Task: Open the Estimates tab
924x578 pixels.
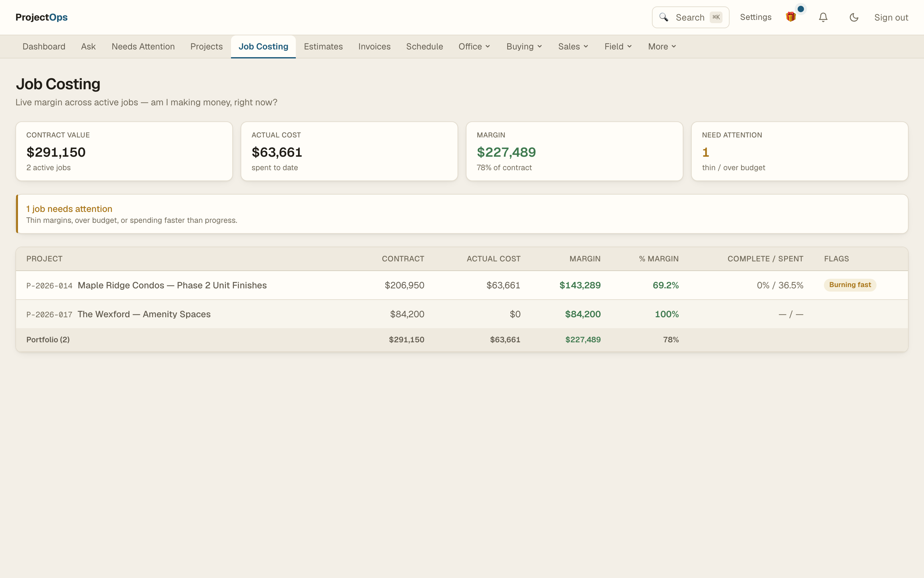Action: [323, 47]
